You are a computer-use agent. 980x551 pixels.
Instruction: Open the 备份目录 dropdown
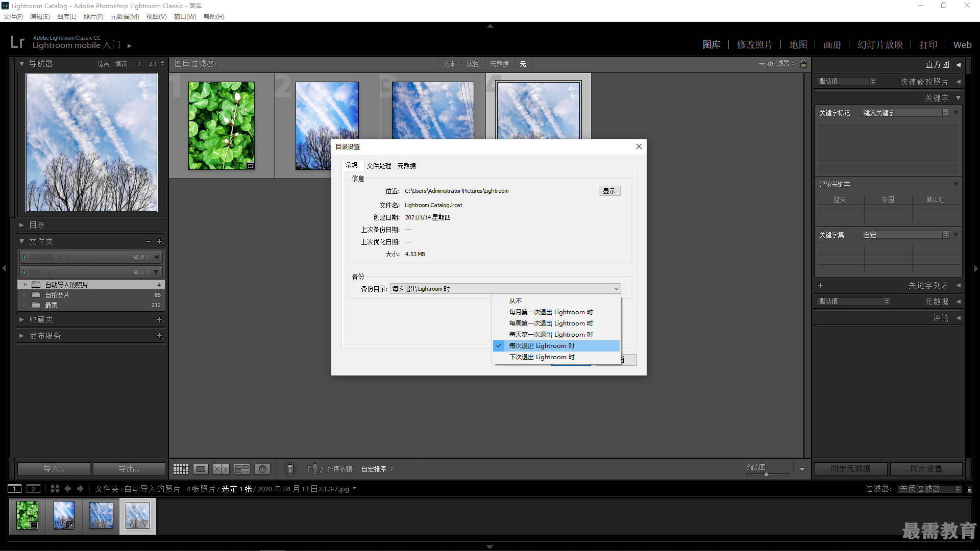coord(506,289)
